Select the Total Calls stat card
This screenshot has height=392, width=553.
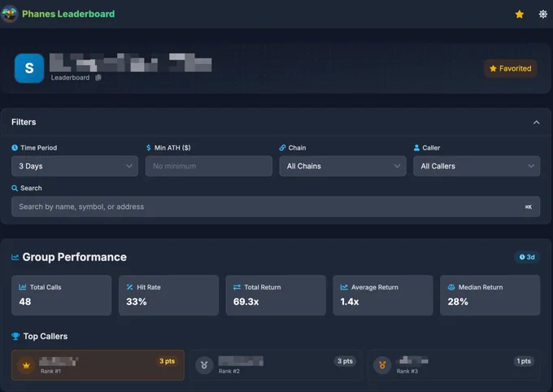coord(61,295)
